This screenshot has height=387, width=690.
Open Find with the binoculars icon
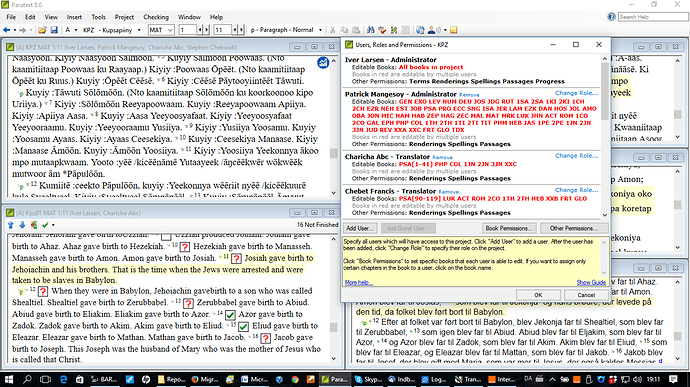[x=371, y=30]
